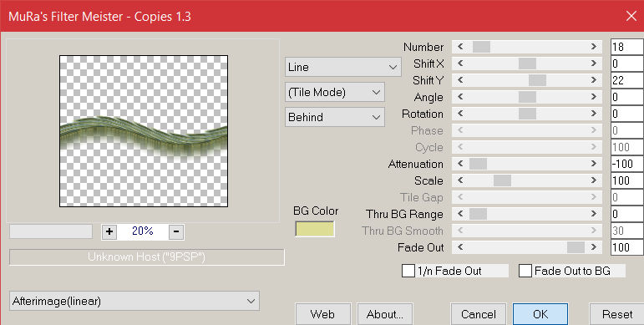Click right arrow of Fade Out slider
The image size is (644, 325).
tap(594, 247)
